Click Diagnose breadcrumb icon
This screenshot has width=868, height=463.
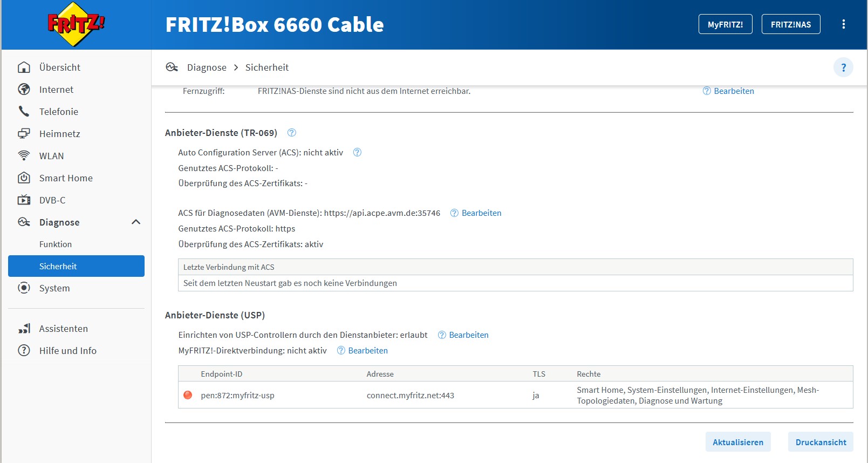172,67
